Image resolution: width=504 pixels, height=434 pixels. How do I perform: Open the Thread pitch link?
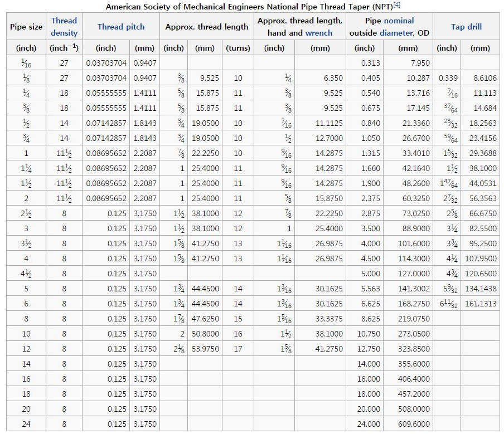click(x=121, y=27)
